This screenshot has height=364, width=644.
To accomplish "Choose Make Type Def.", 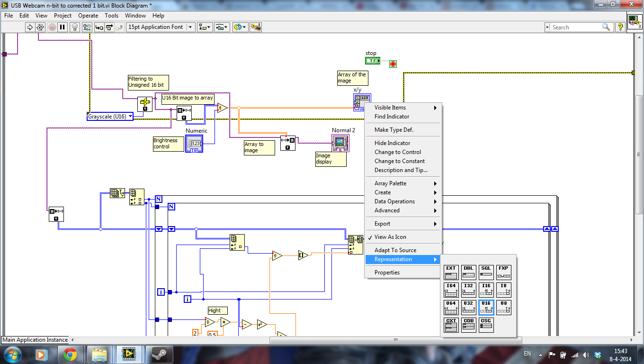I will 403,130.
